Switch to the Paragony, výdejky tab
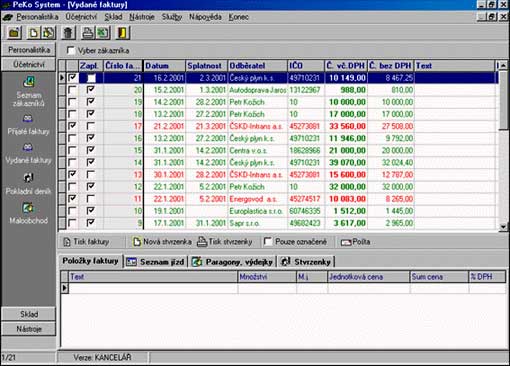Screen dimensions: 510x366 pos(233,262)
